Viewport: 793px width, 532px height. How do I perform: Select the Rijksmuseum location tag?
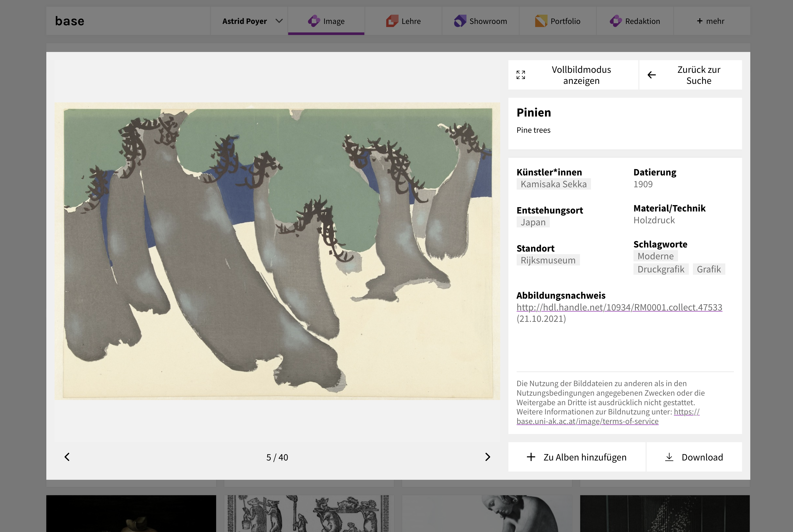coord(548,260)
